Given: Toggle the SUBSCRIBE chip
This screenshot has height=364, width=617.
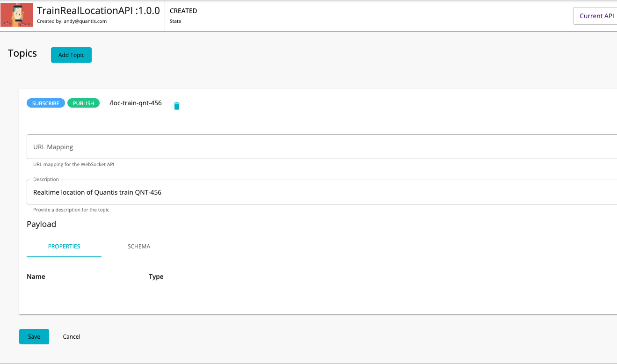Looking at the screenshot, I should click(46, 103).
